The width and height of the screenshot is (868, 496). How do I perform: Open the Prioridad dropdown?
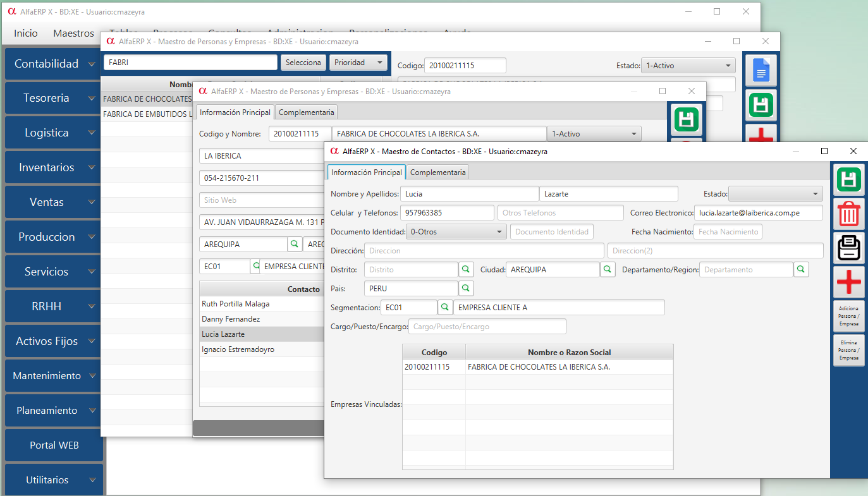358,63
